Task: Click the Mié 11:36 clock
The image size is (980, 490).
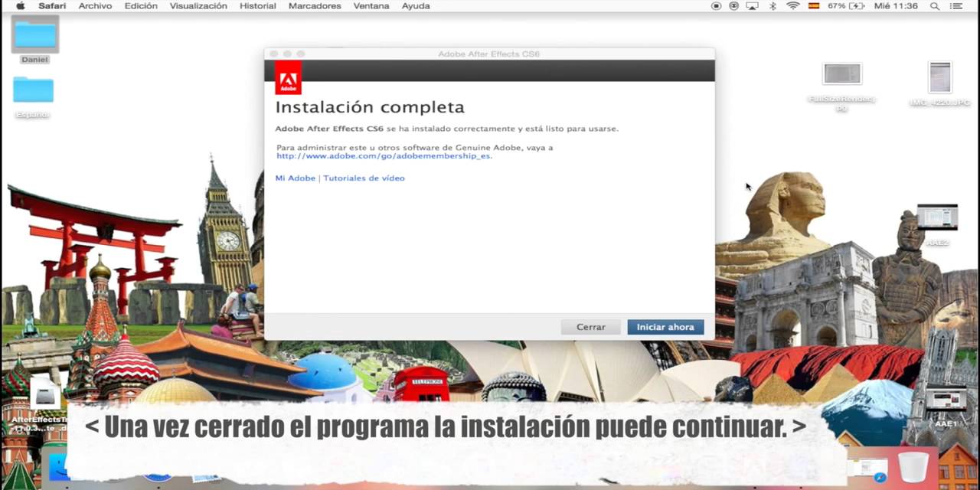Action: coord(896,5)
